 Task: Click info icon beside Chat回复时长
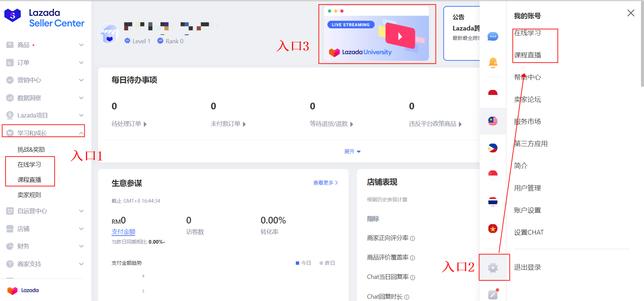407,297
